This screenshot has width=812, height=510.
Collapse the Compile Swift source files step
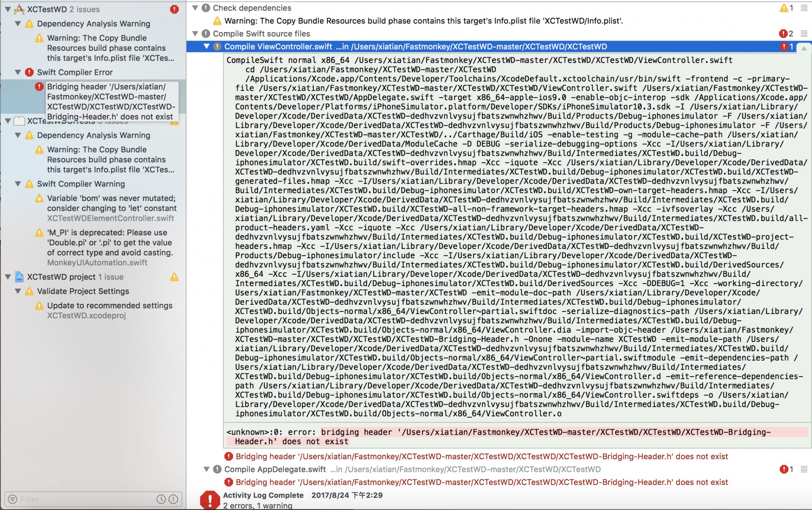195,33
